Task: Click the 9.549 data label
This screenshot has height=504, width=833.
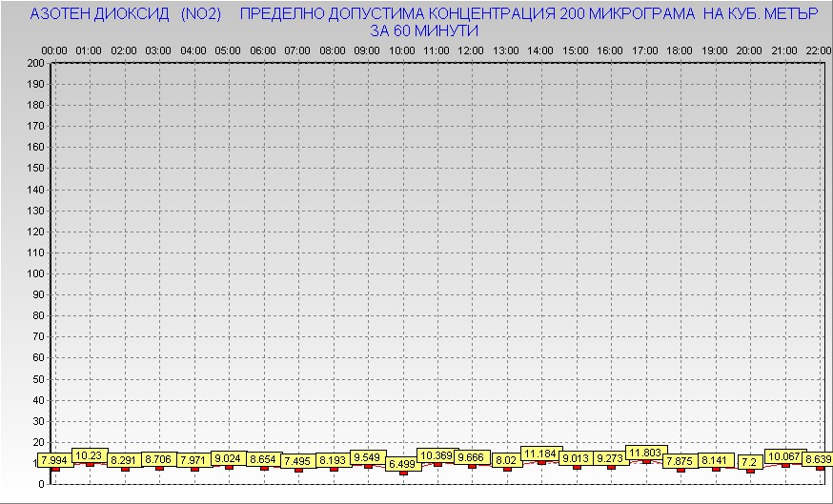Action: coord(368,458)
